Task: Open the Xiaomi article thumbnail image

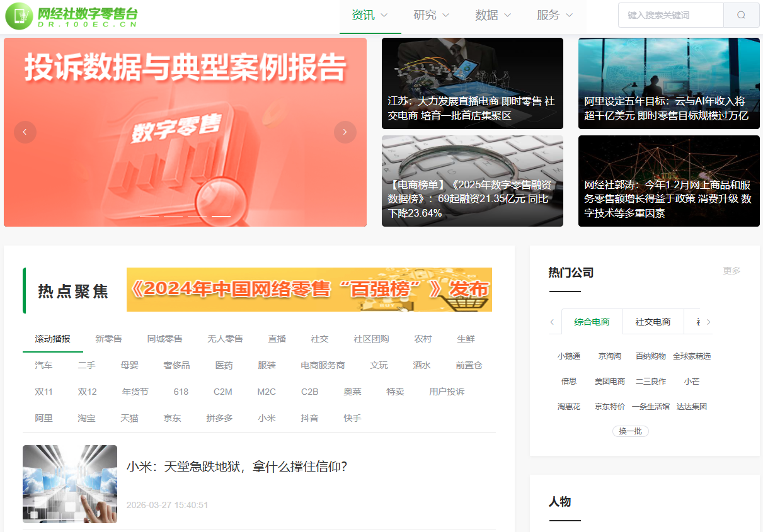Action: [x=70, y=484]
